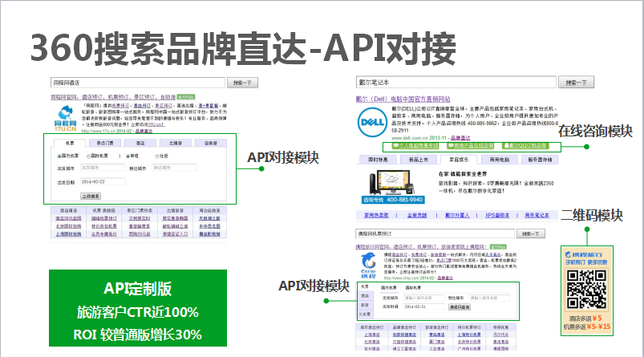Switch to Dell 商用电脑 tab

click(x=499, y=160)
